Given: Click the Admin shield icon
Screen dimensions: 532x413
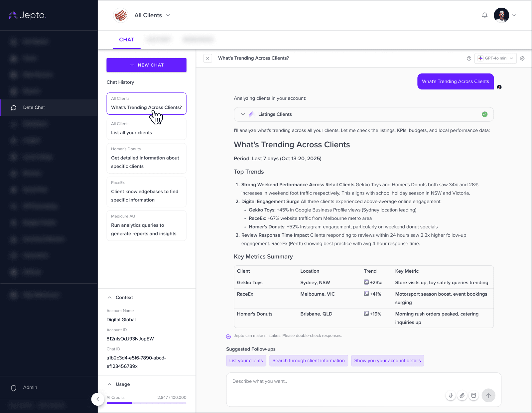Looking at the screenshot, I should (x=14, y=388).
